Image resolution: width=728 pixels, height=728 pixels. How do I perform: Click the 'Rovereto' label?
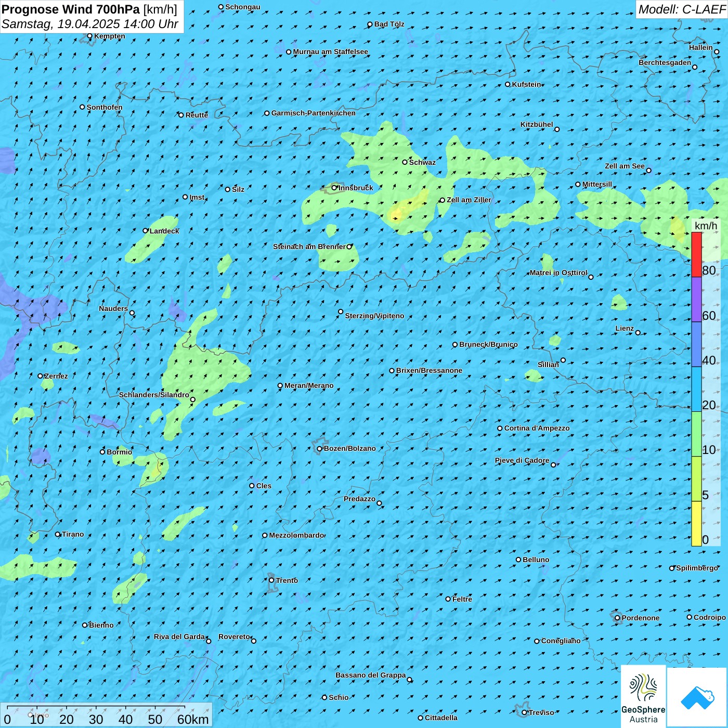click(x=234, y=636)
